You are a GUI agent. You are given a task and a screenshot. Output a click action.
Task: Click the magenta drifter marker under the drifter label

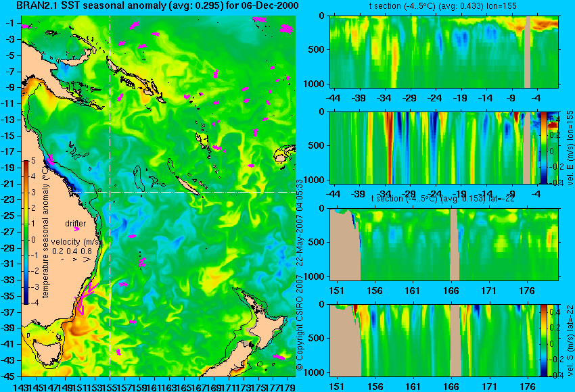[x=76, y=229]
